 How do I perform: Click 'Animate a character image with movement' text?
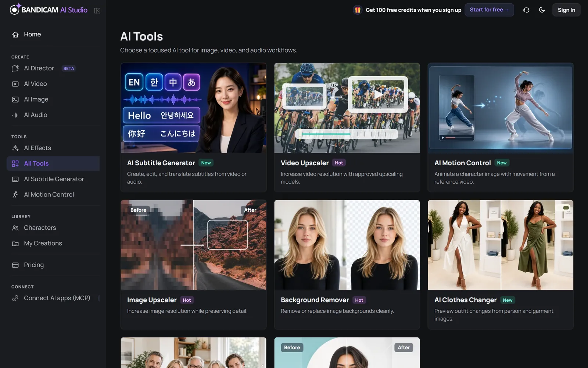click(495, 178)
